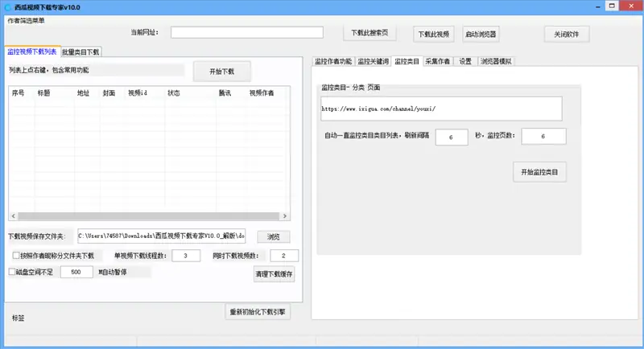
Task: Open the 监控关键词 tab
Action: pos(373,61)
